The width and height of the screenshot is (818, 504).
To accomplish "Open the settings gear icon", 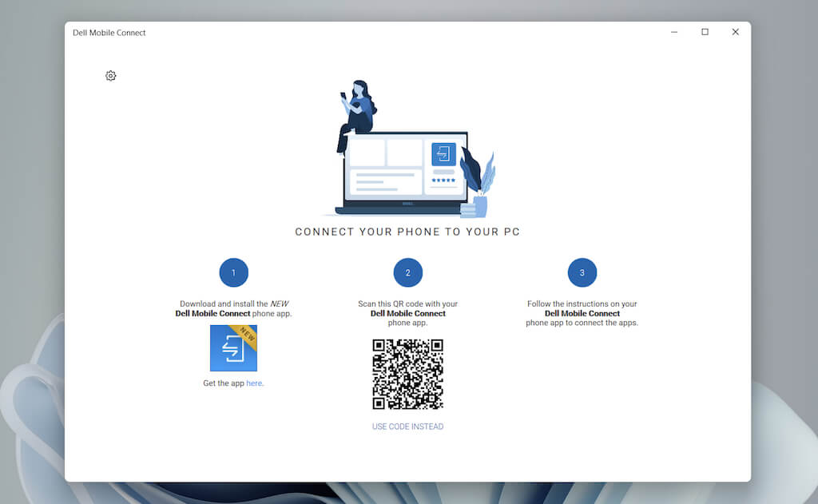I will tap(110, 76).
